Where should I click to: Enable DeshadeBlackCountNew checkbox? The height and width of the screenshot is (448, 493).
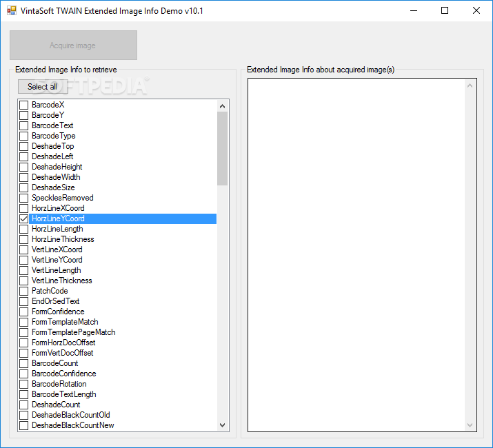(24, 426)
